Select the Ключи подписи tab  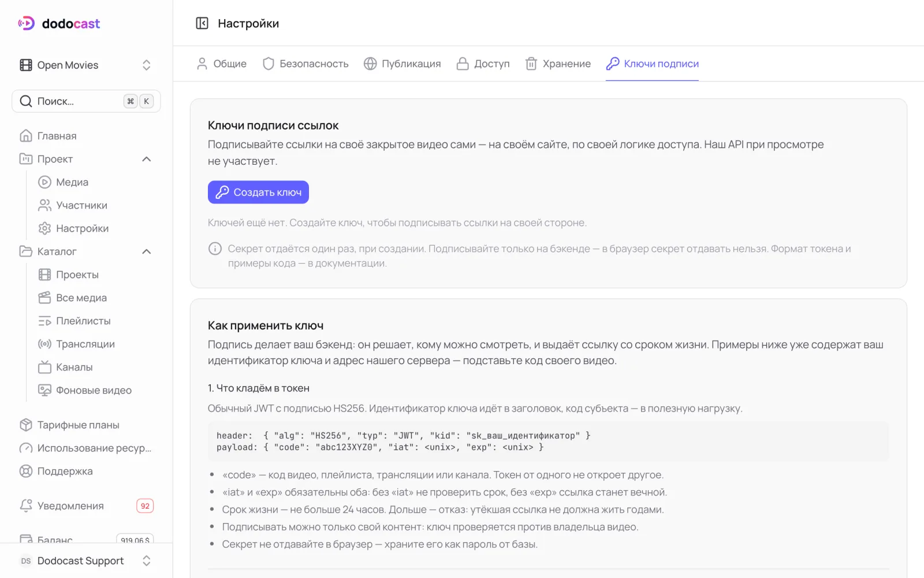[x=653, y=64]
